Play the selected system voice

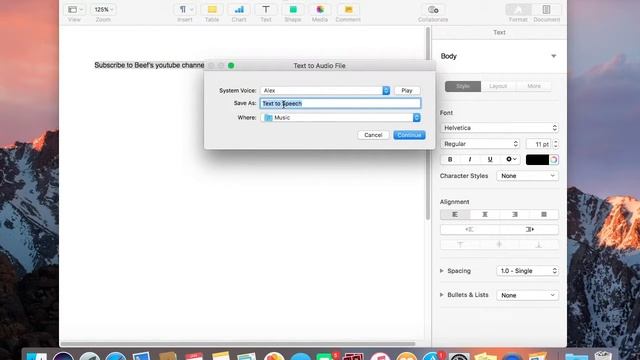(407, 90)
